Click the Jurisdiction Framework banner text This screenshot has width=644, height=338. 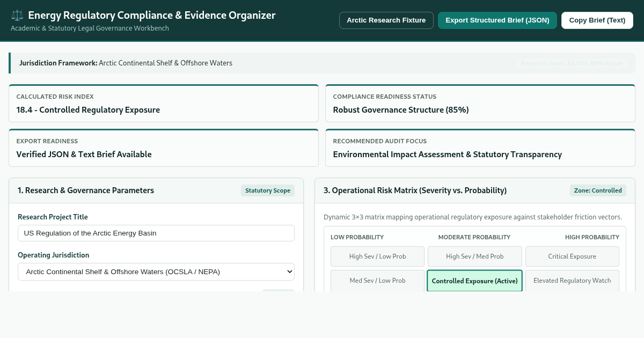tap(126, 63)
